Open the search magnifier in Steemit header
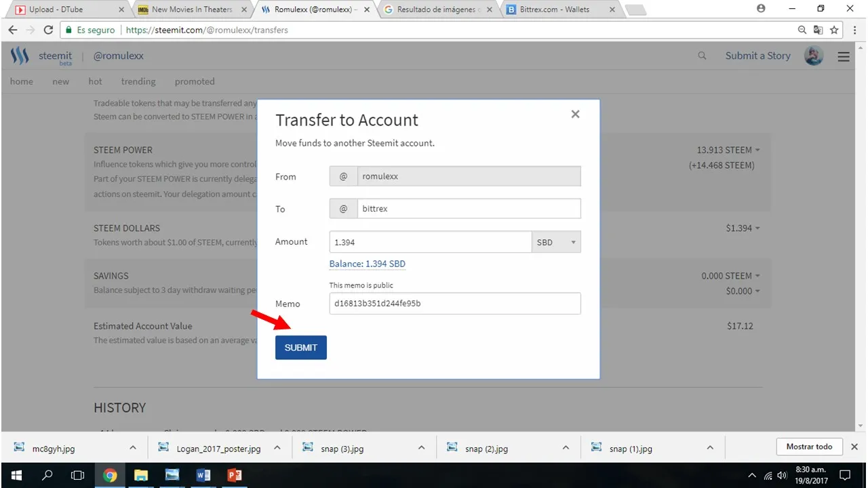Image resolution: width=868 pixels, height=488 pixels. click(x=702, y=56)
